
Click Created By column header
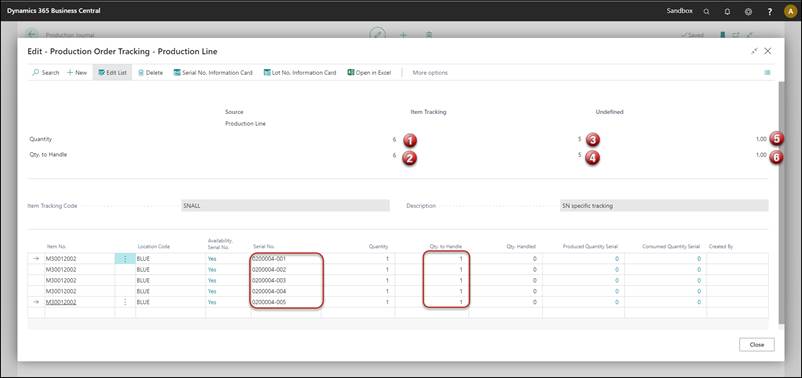tap(721, 247)
